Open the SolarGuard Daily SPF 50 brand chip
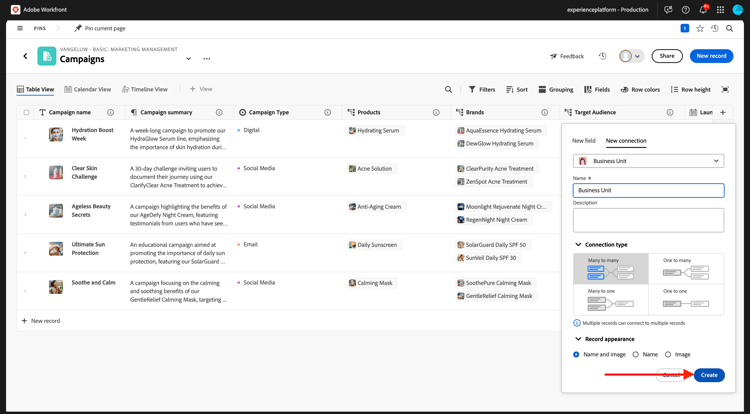 (492, 245)
